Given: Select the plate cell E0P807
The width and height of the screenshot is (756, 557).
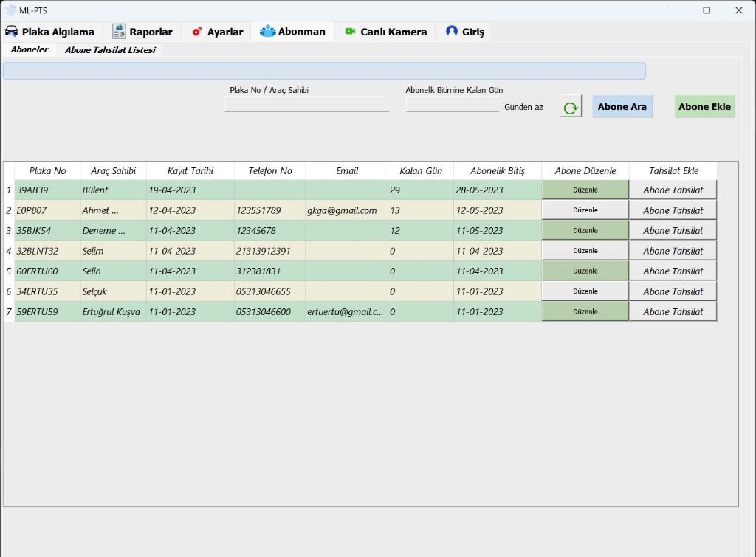Looking at the screenshot, I should (x=47, y=210).
